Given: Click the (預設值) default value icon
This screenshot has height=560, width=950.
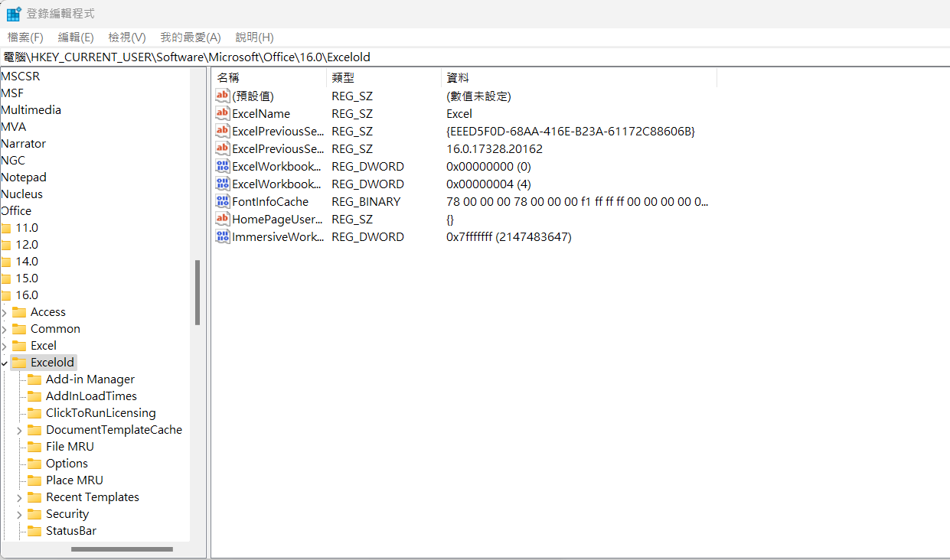Looking at the screenshot, I should pos(223,96).
